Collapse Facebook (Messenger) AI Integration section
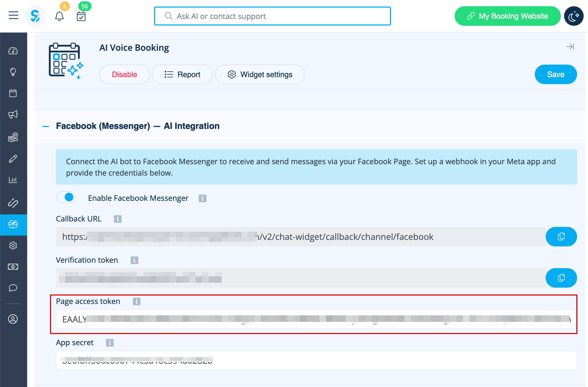The image size is (588, 387). point(46,126)
